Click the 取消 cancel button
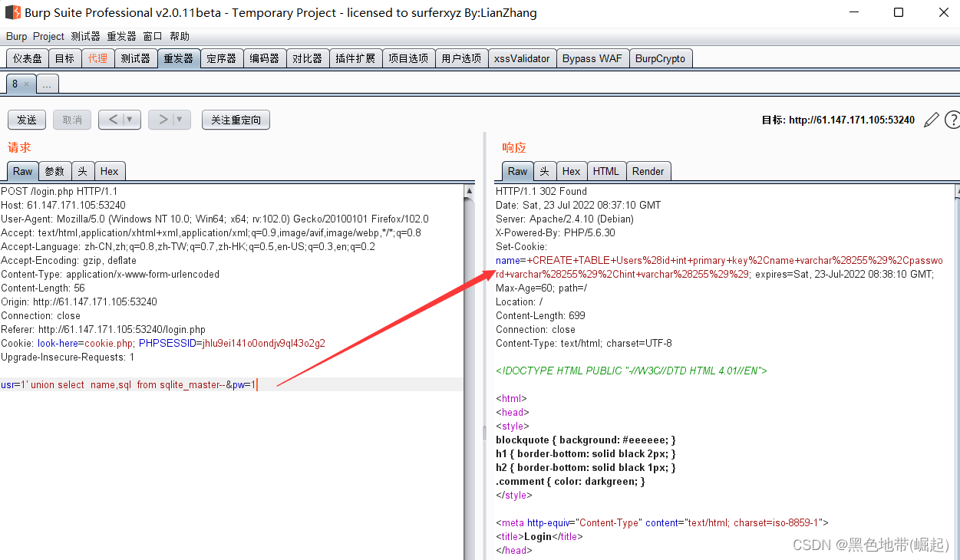 [x=72, y=120]
